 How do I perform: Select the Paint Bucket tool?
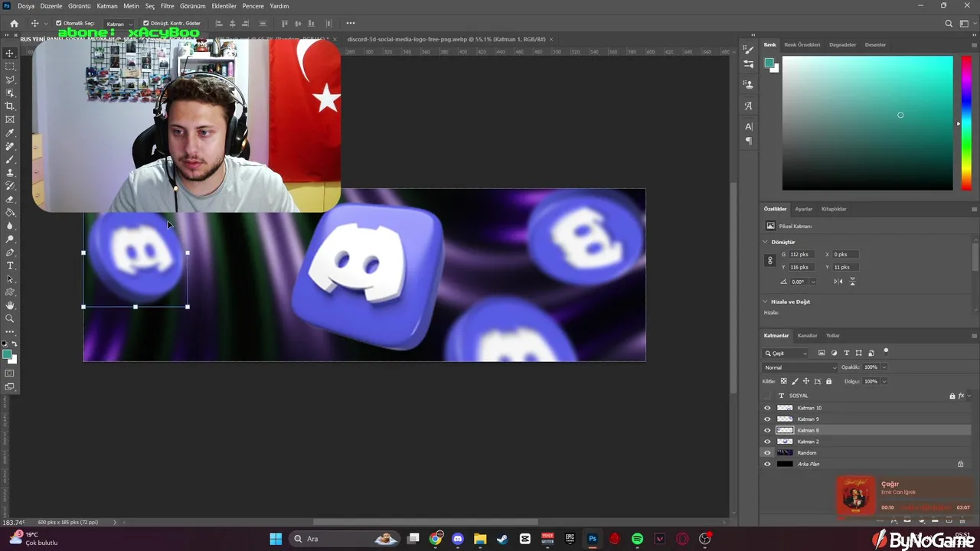(x=10, y=213)
